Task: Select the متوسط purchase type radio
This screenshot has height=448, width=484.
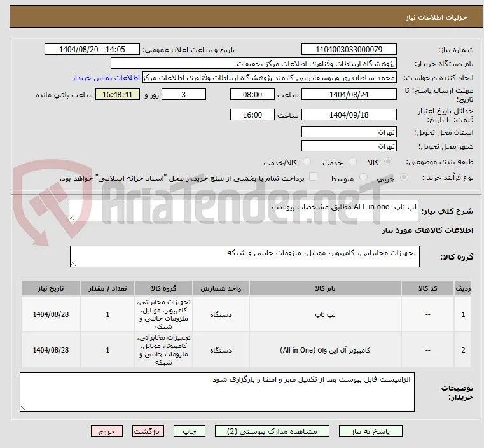Action: tap(363, 178)
